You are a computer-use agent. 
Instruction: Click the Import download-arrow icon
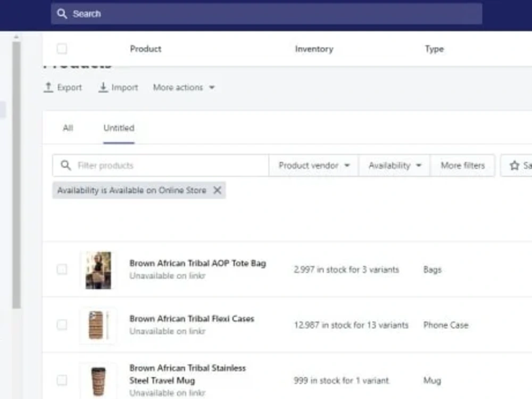(103, 87)
